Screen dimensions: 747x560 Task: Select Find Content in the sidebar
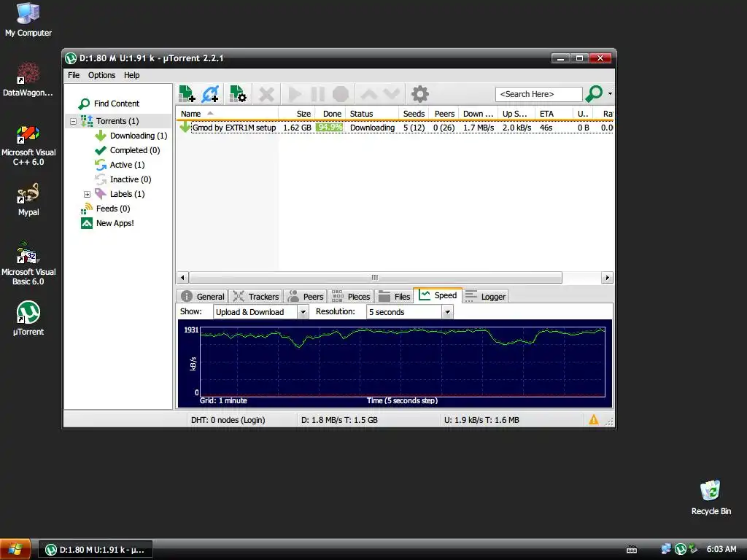coord(109,104)
